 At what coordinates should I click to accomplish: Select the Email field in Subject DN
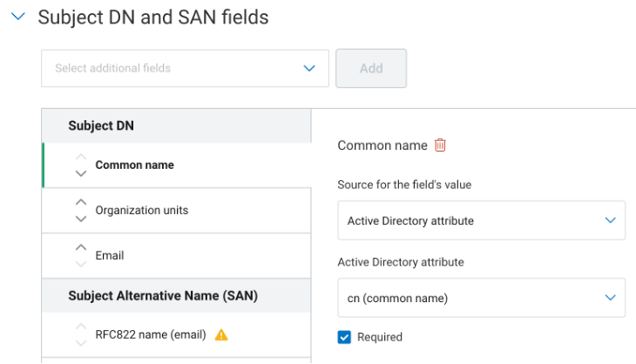(110, 256)
